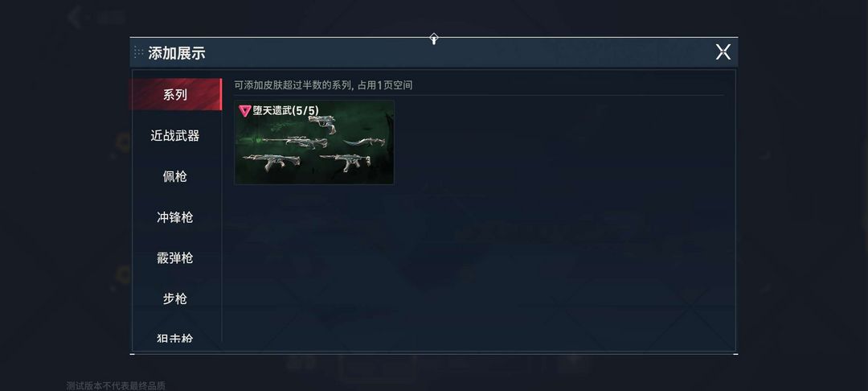Select the 步枪 category
The height and width of the screenshot is (391, 868).
point(175,299)
